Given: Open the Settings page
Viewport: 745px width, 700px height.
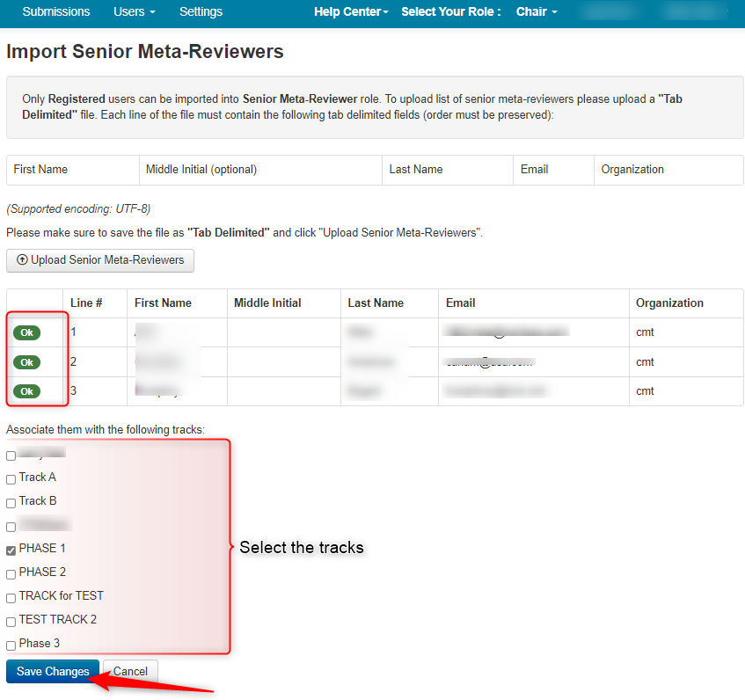Looking at the screenshot, I should pyautogui.click(x=201, y=12).
